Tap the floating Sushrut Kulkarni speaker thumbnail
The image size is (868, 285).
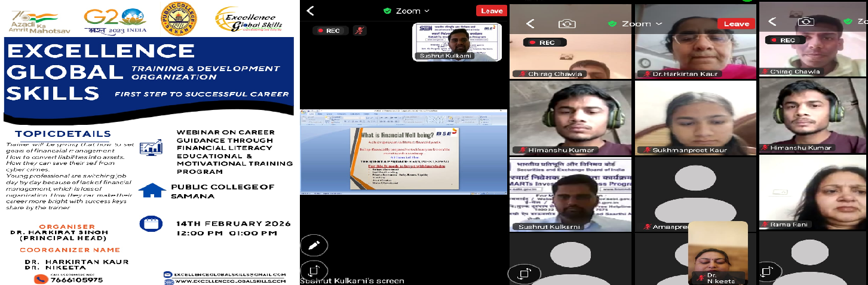pyautogui.click(x=457, y=42)
